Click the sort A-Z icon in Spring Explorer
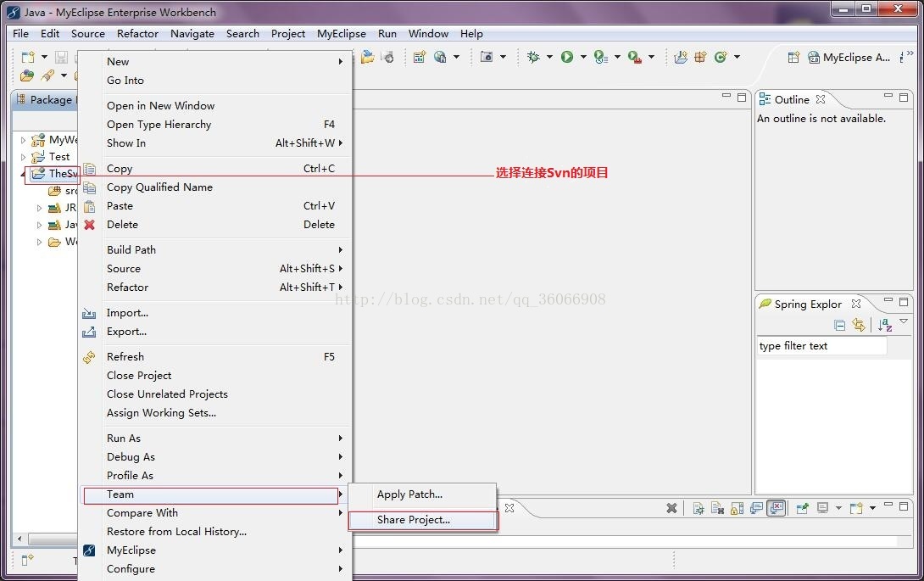Image resolution: width=924 pixels, height=581 pixels. click(x=884, y=325)
